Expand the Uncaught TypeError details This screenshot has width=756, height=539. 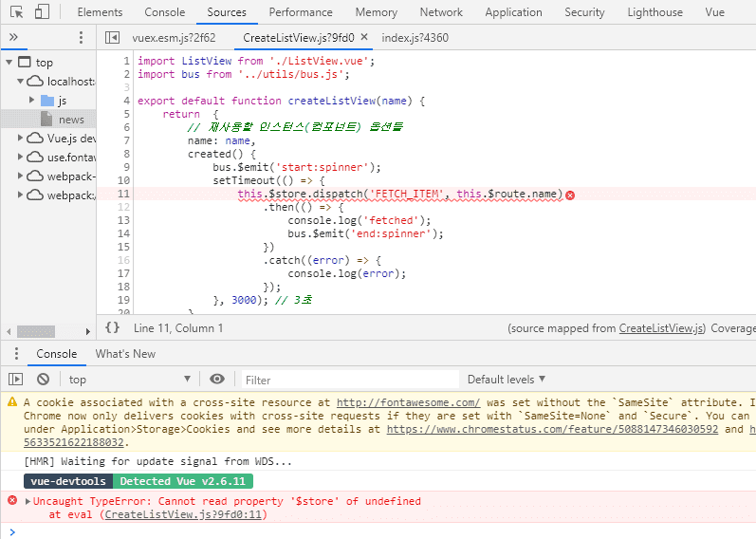[x=28, y=501]
